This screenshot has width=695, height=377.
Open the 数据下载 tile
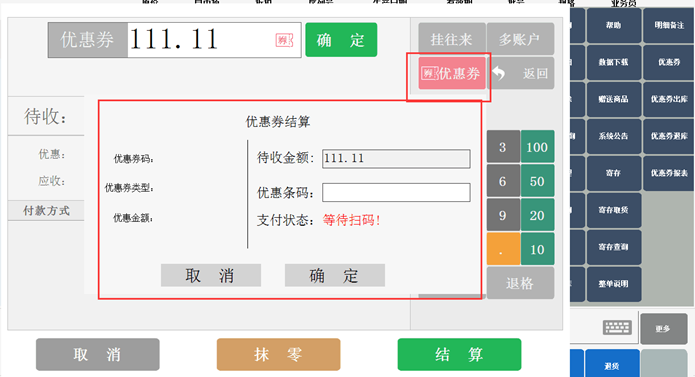pyautogui.click(x=614, y=62)
